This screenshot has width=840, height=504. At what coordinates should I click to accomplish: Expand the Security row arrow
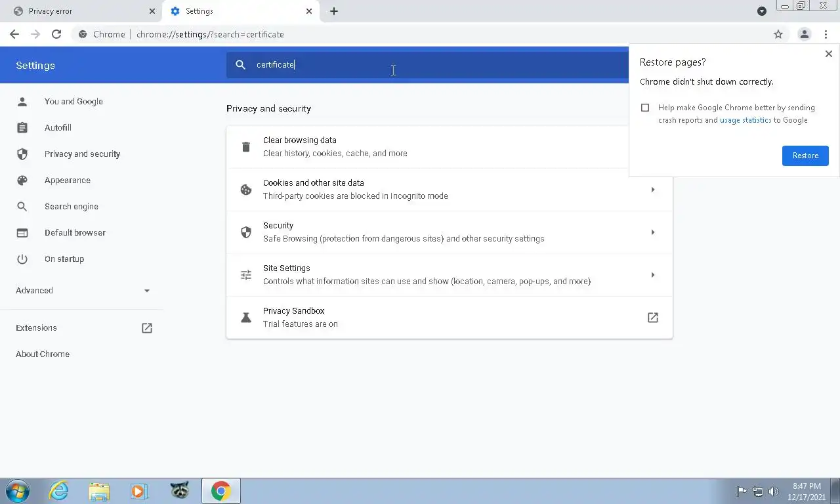tap(653, 232)
